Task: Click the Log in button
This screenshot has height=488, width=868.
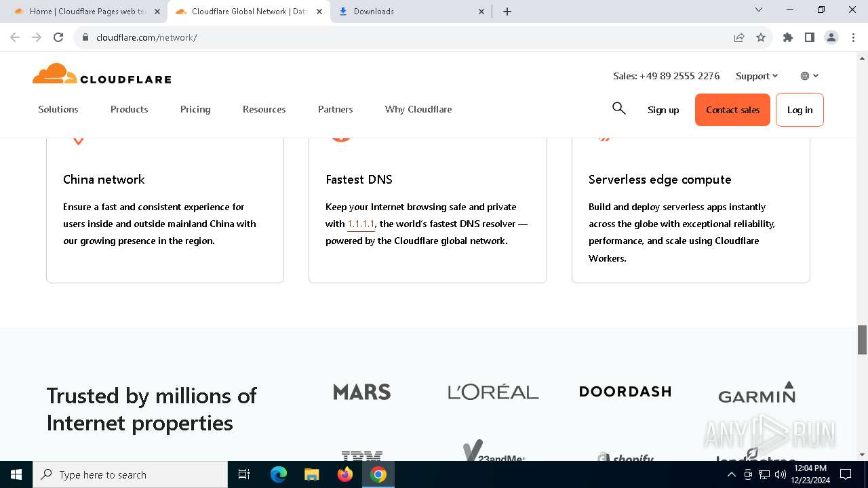Action: click(800, 110)
